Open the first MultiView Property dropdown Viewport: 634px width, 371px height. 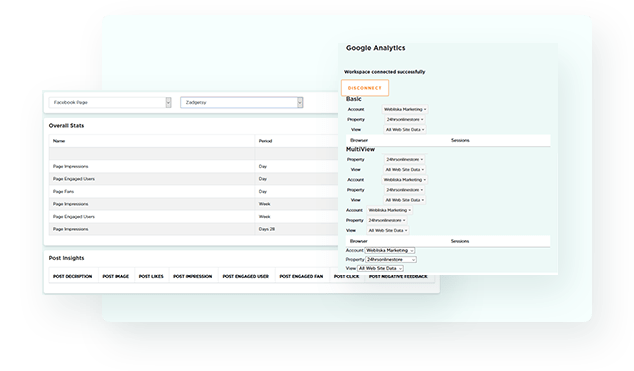pyautogui.click(x=404, y=160)
